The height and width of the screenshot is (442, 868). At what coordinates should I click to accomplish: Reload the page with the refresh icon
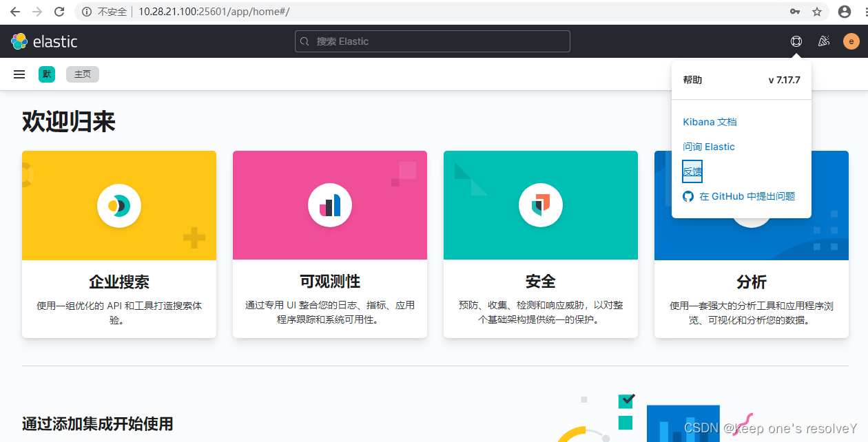pos(59,12)
